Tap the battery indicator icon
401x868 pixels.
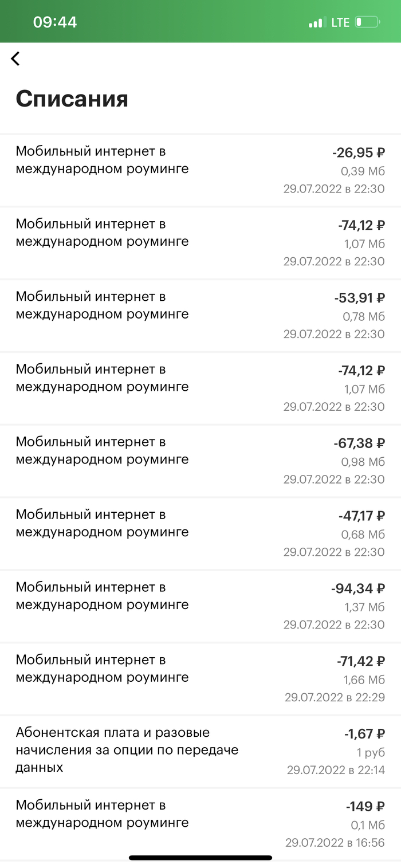367,23
